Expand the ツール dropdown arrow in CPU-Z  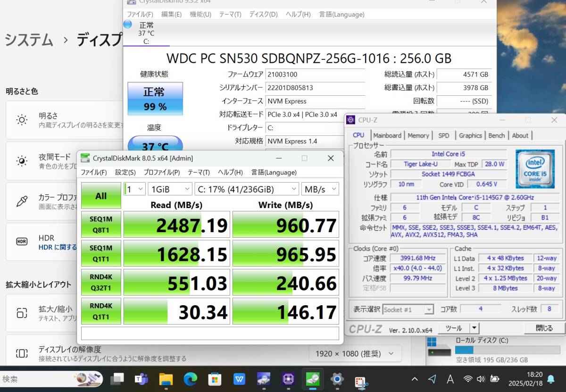click(474, 328)
